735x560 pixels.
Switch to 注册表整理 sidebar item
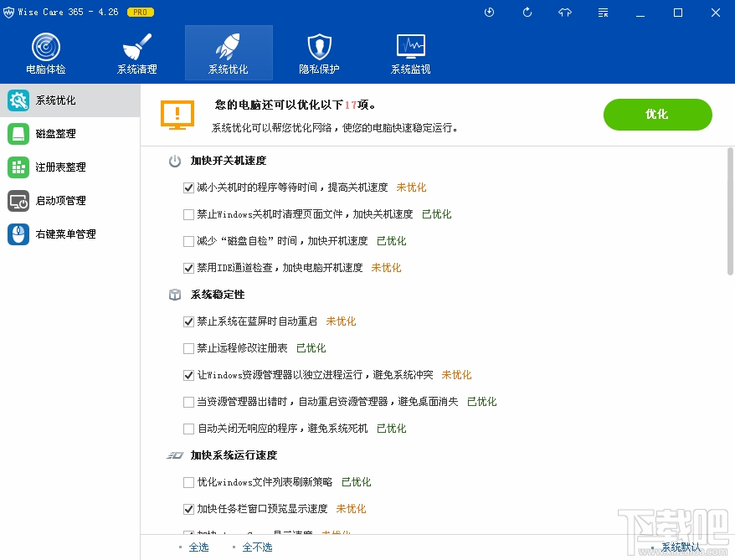69,167
